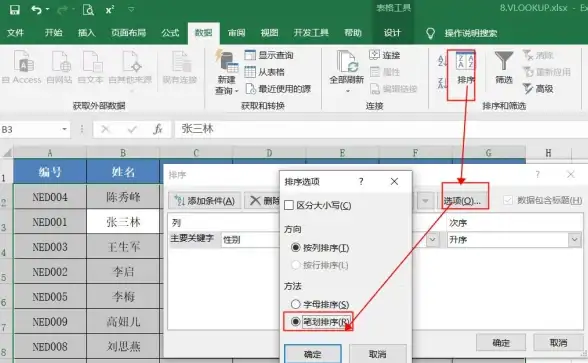This screenshot has height=363, width=588.
Task: Click the 操作说明搜索 search box
Action: tap(471, 33)
